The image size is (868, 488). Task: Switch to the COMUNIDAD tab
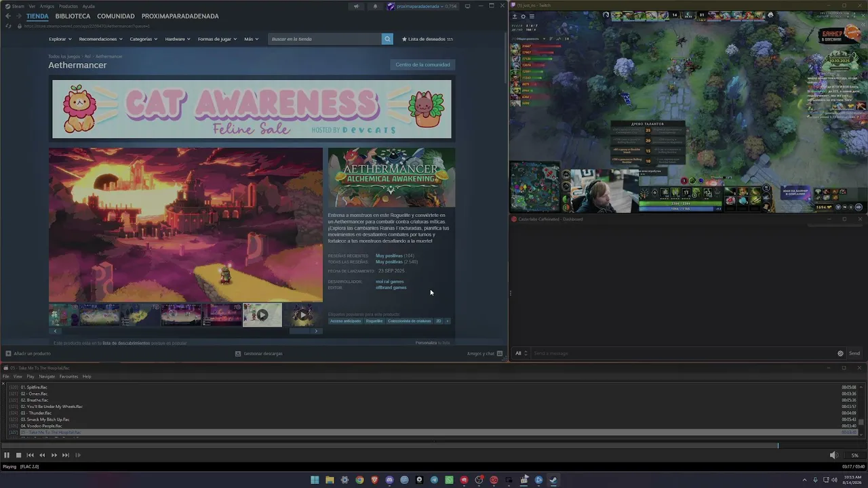[x=116, y=16]
